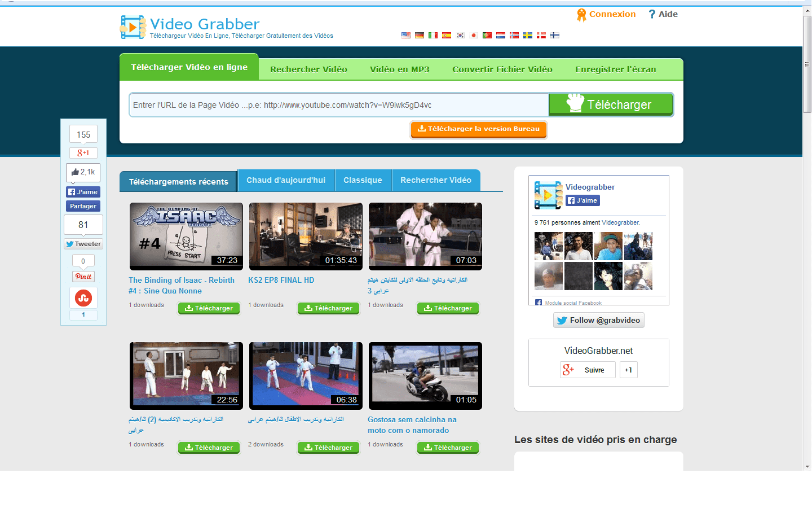
Task: Click Télécharger under the 07:03 karate video
Action: pyautogui.click(x=448, y=308)
